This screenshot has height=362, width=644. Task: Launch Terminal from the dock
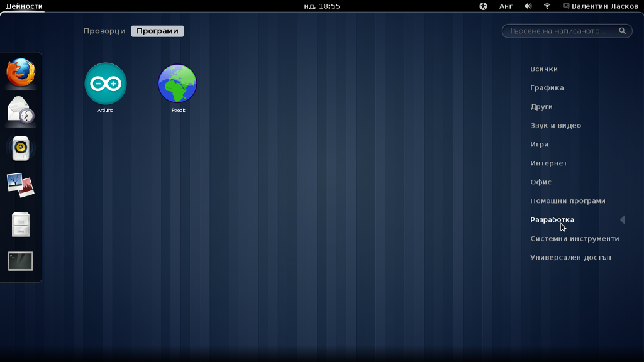[x=21, y=261]
